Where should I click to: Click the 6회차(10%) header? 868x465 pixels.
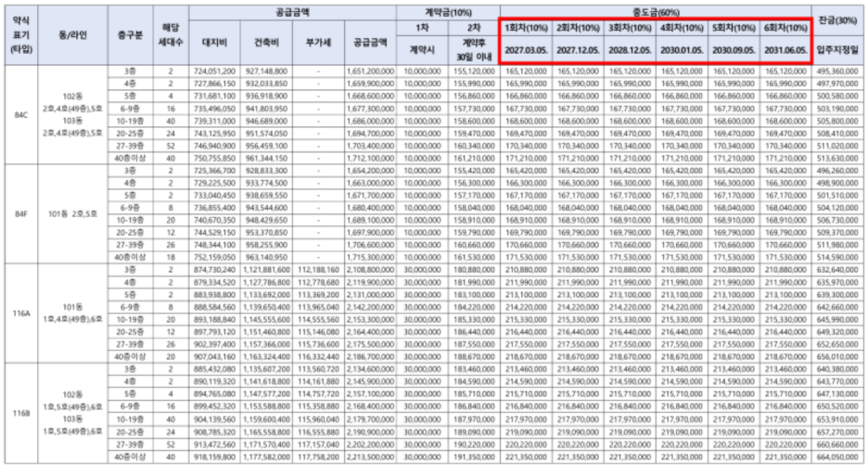coord(786,27)
